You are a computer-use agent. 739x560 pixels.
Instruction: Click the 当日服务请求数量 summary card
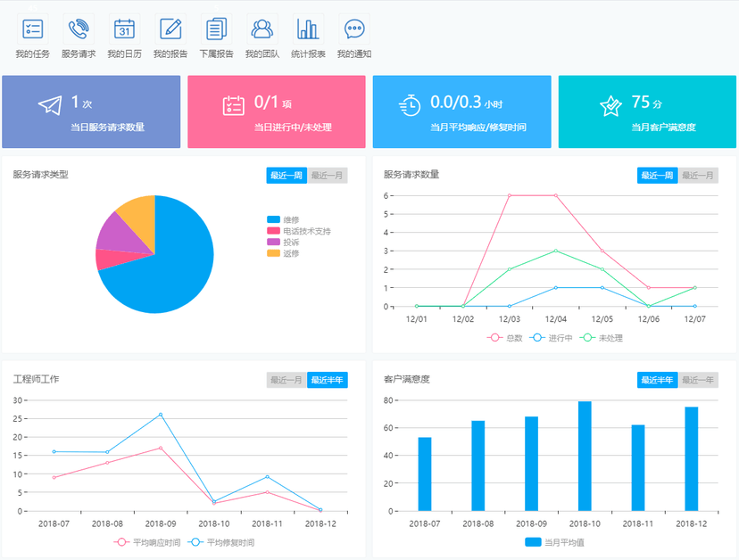coord(91,111)
